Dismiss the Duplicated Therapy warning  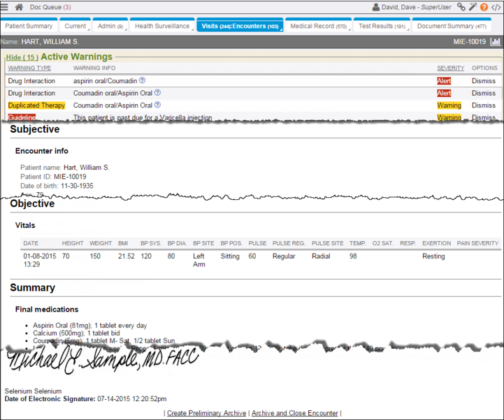pyautogui.click(x=484, y=105)
